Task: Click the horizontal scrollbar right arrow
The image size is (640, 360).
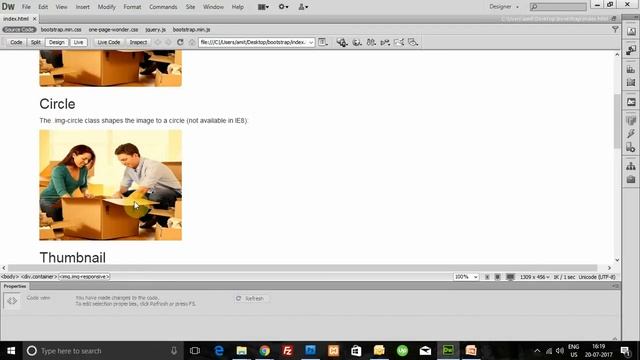Action: [609, 268]
